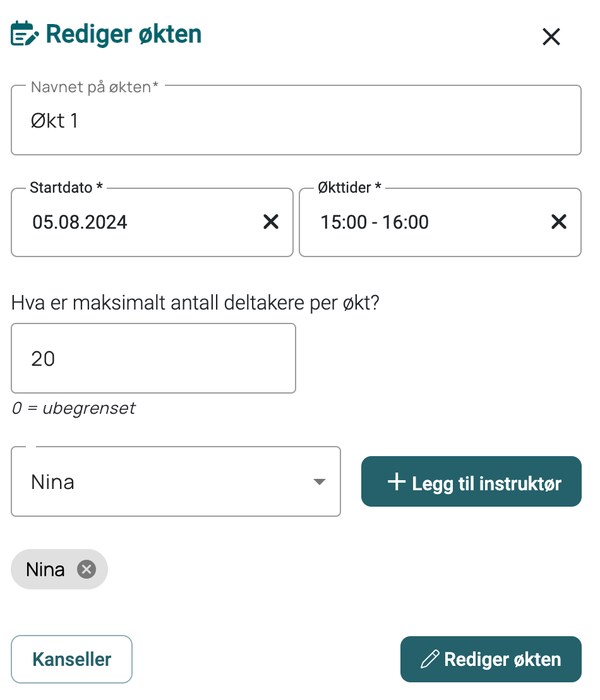
Task: Open the Startdato date picker field
Action: click(x=152, y=222)
